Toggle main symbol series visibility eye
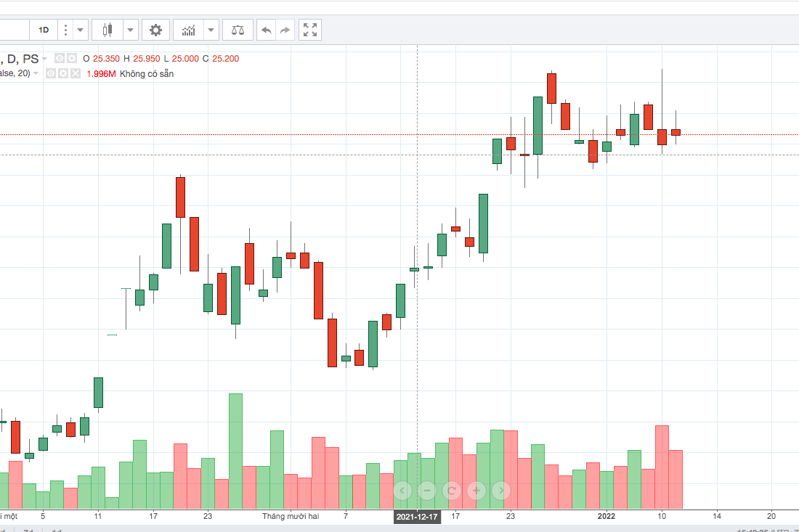799x532 pixels. pos(60,59)
